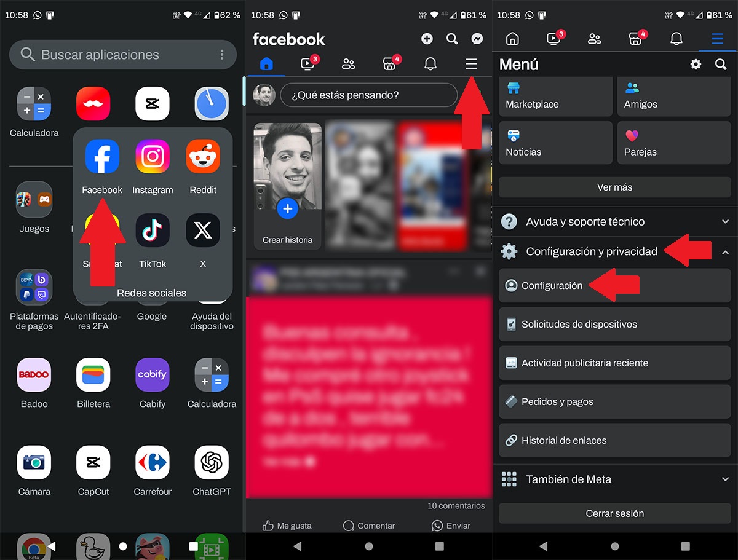
Task: Open the Facebook app in Redes sociales folder
Action: click(x=102, y=157)
